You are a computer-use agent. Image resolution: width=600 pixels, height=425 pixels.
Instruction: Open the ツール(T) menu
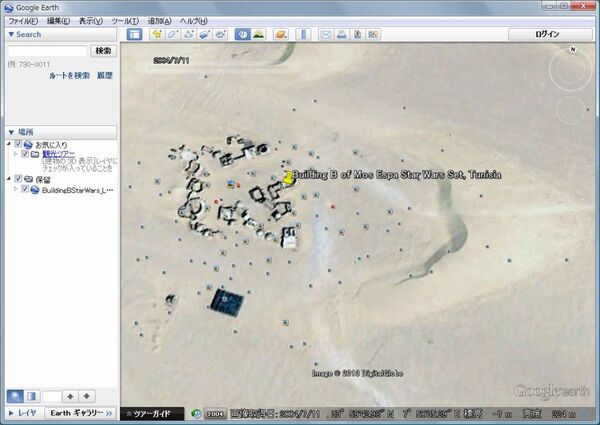pyautogui.click(x=125, y=21)
